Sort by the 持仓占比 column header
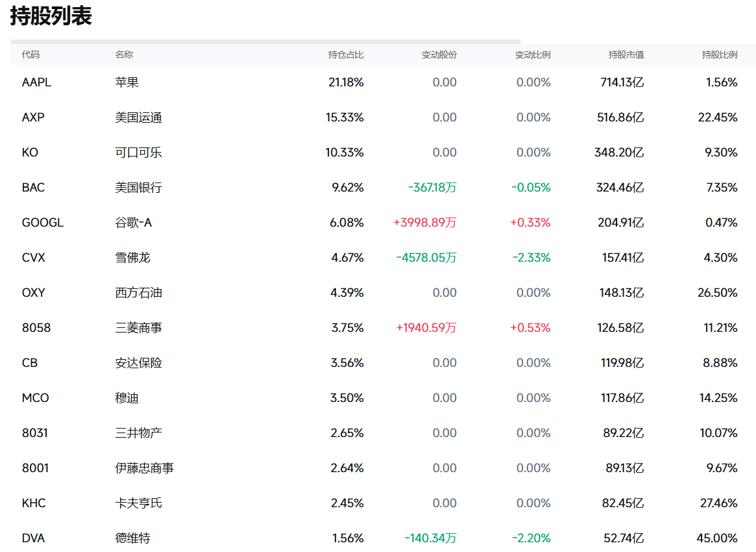The image size is (756, 552). [346, 55]
